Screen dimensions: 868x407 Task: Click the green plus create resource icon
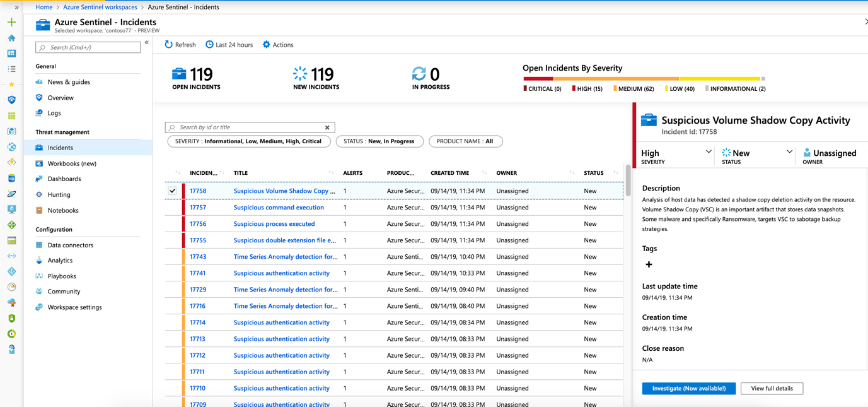(11, 22)
